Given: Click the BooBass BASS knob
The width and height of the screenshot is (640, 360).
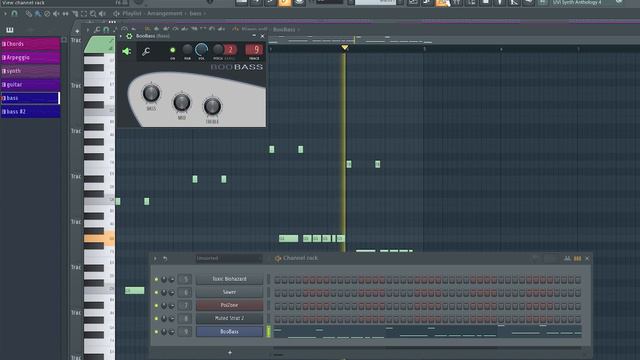Looking at the screenshot, I should click(151, 93).
